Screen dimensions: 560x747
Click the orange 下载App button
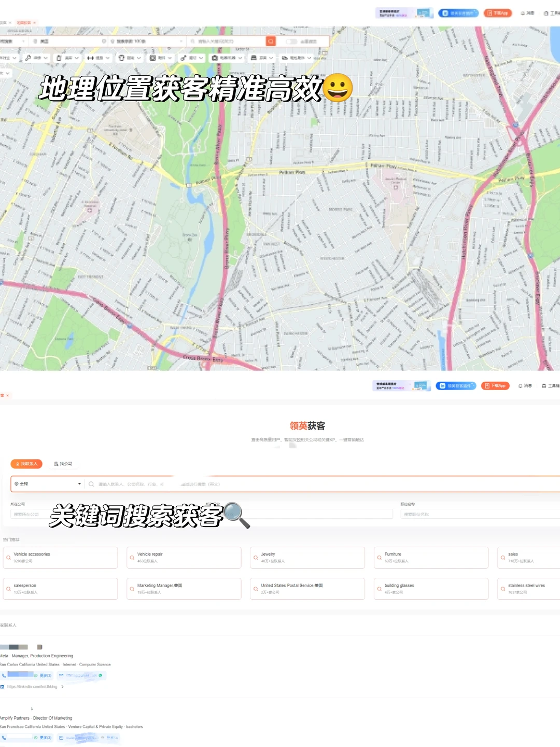496,386
